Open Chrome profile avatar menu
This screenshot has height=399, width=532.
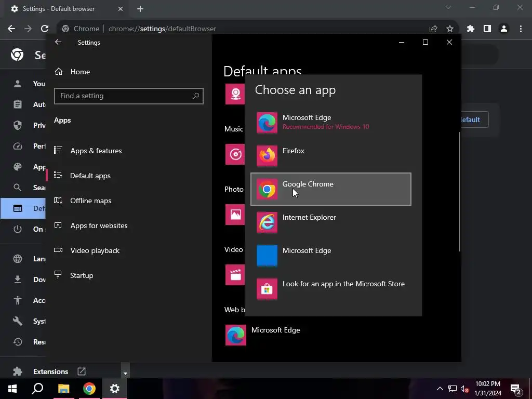504,29
